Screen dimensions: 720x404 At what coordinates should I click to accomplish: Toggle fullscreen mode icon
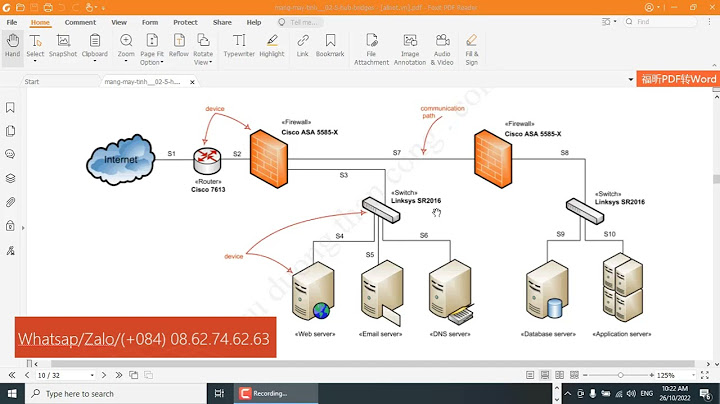coord(705,375)
